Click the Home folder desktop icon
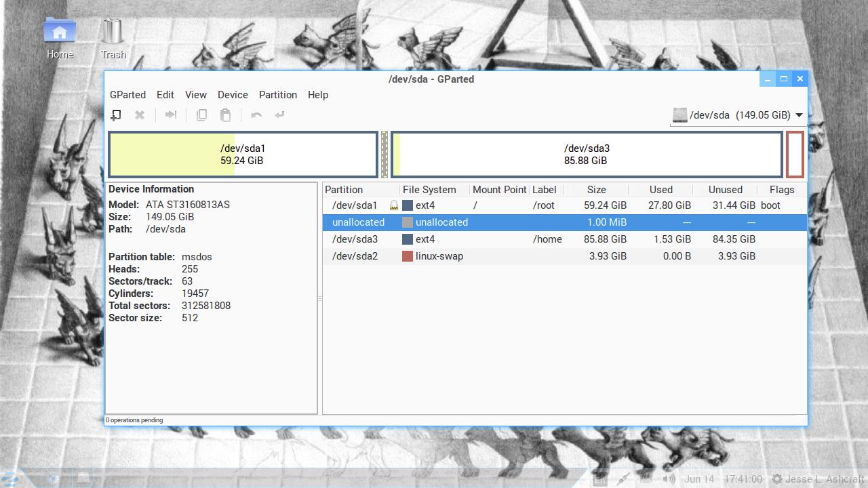Image resolution: width=868 pixels, height=488 pixels. [x=60, y=38]
